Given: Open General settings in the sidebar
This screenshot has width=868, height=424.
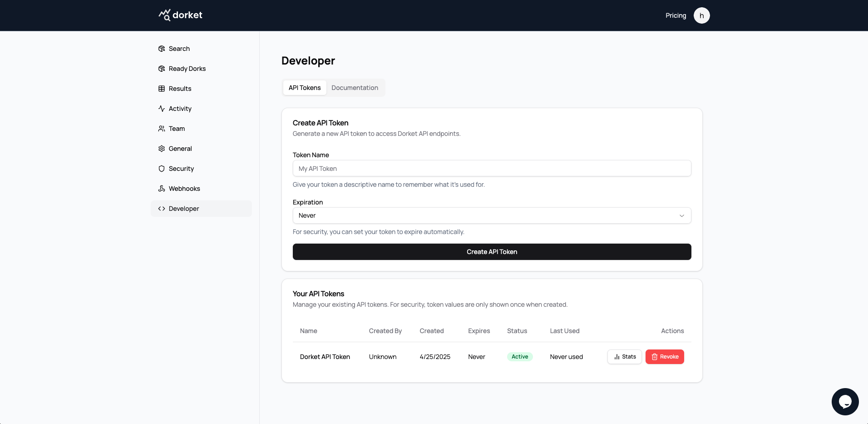Looking at the screenshot, I should [201, 149].
